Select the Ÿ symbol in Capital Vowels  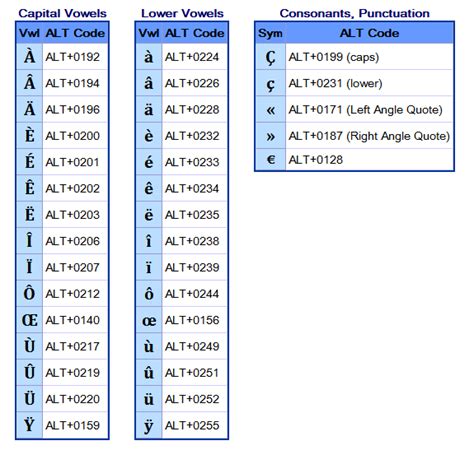(30, 426)
